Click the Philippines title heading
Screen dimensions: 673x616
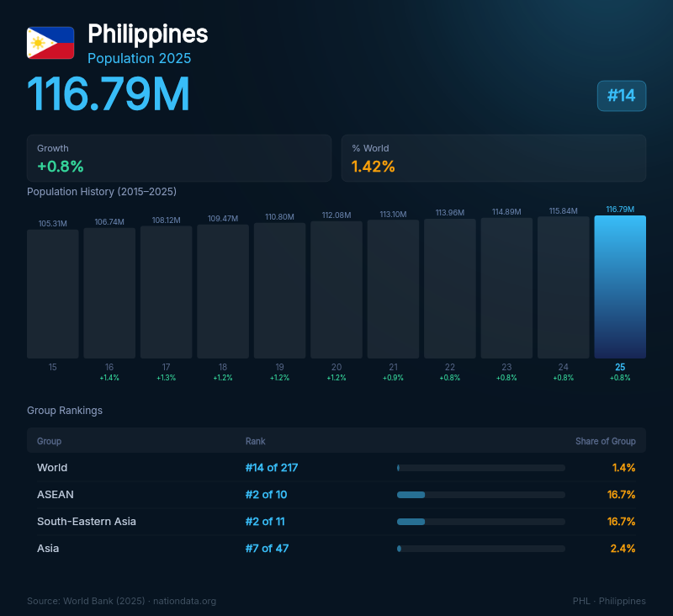[x=148, y=34]
